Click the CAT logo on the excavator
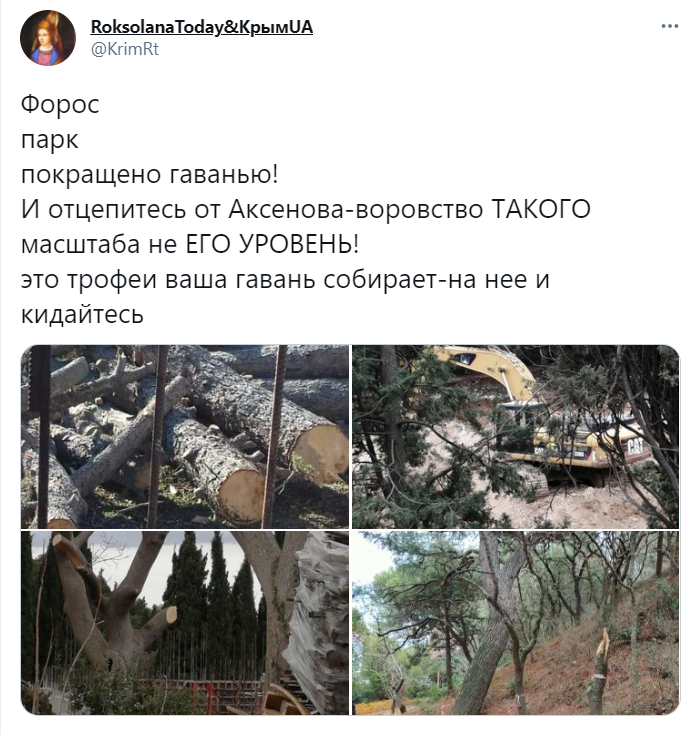The image size is (699, 735). tap(635, 445)
